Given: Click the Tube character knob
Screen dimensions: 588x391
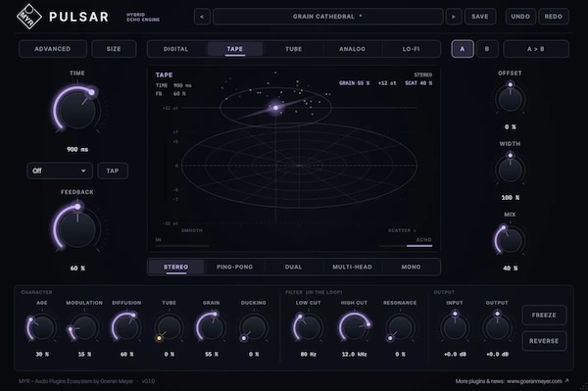Looking at the screenshot, I should pyautogui.click(x=169, y=327).
